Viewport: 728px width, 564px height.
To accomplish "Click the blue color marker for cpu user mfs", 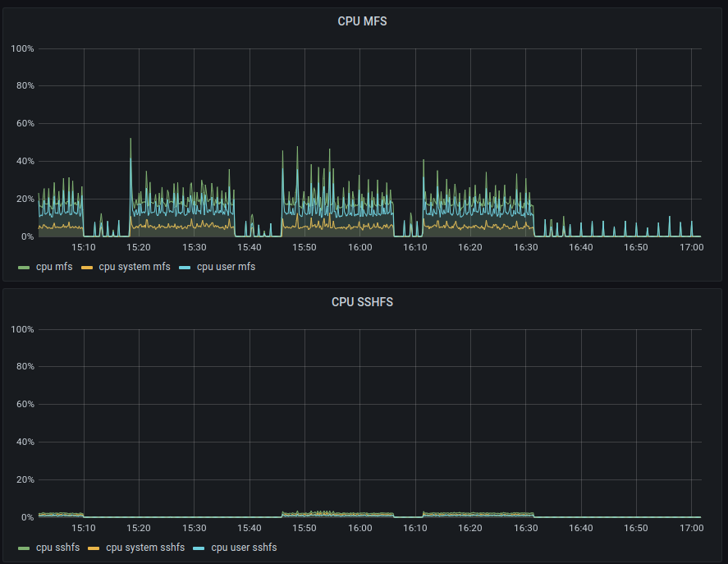I will point(185,268).
